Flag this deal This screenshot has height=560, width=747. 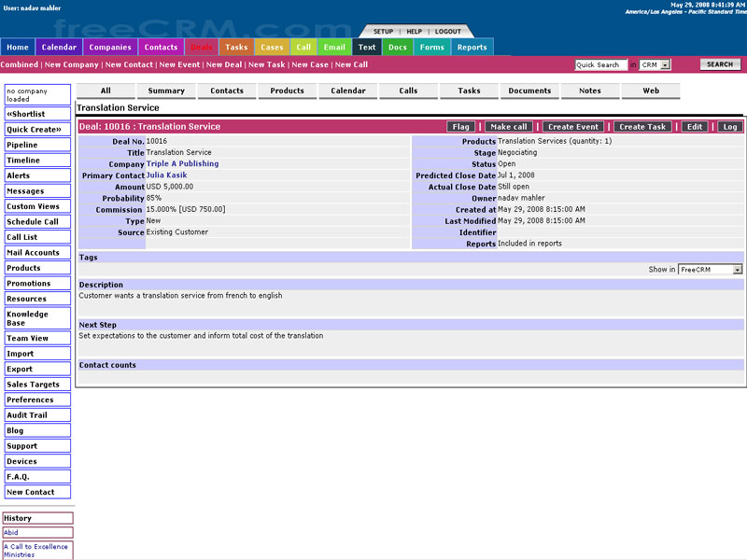point(460,127)
